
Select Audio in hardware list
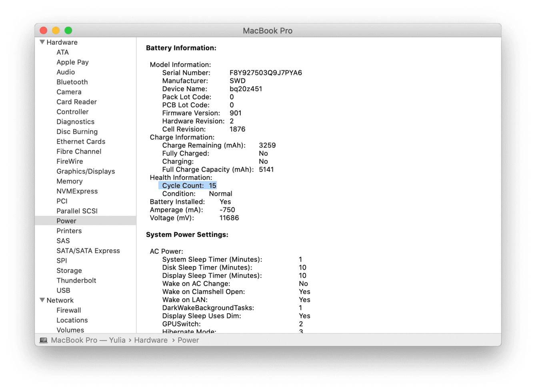pos(66,72)
